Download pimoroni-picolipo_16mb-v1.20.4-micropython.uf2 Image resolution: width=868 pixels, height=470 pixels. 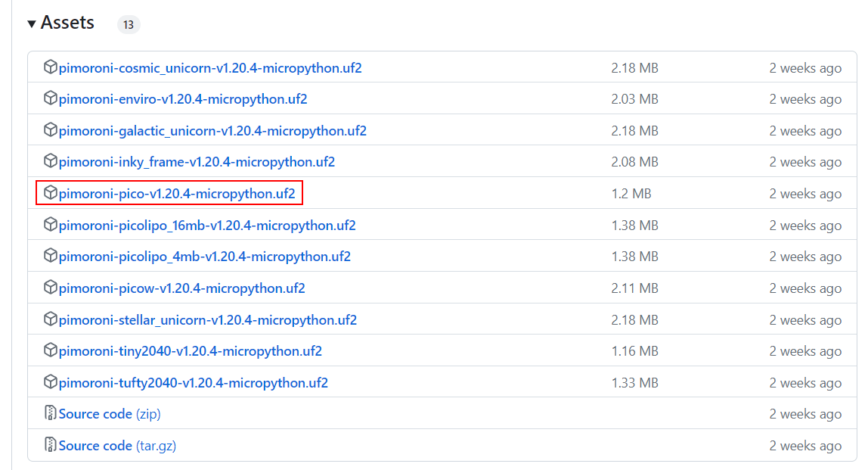207,226
